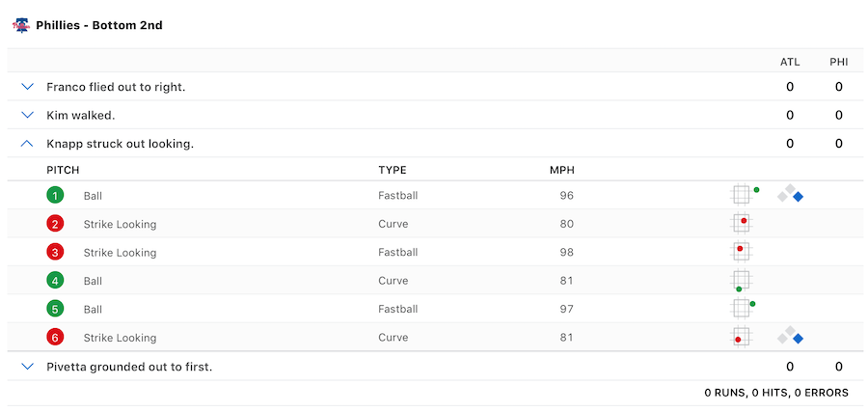The height and width of the screenshot is (412, 868).
Task: Click strike zone chart for pitch 4
Action: pos(741,281)
